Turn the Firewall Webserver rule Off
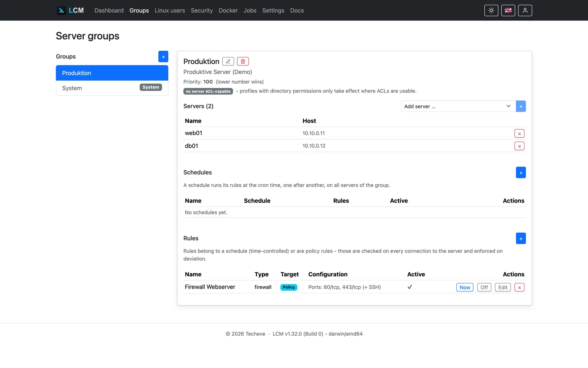The width and height of the screenshot is (588, 368). pyautogui.click(x=484, y=287)
